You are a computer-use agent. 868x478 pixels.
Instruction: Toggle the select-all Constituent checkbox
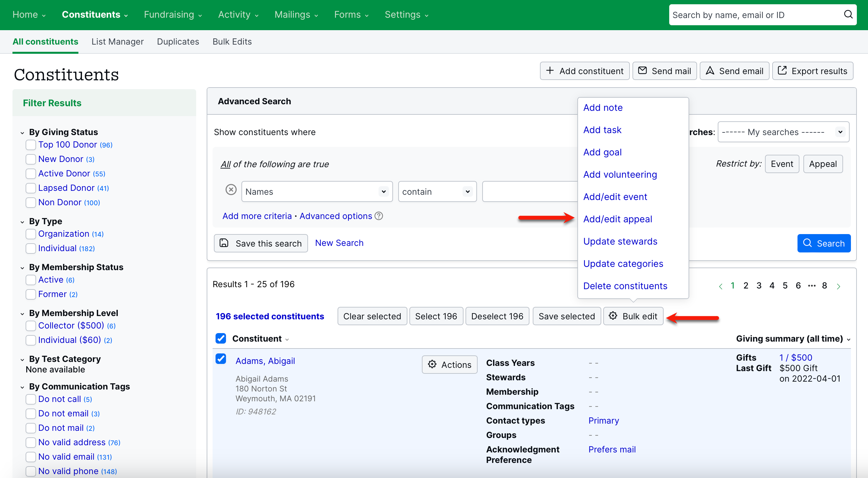pyautogui.click(x=221, y=338)
